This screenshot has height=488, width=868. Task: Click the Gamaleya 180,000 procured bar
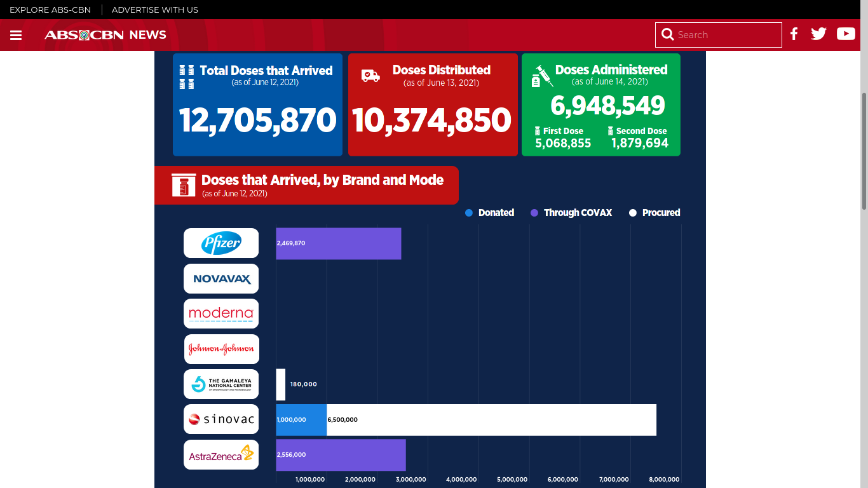(x=281, y=384)
